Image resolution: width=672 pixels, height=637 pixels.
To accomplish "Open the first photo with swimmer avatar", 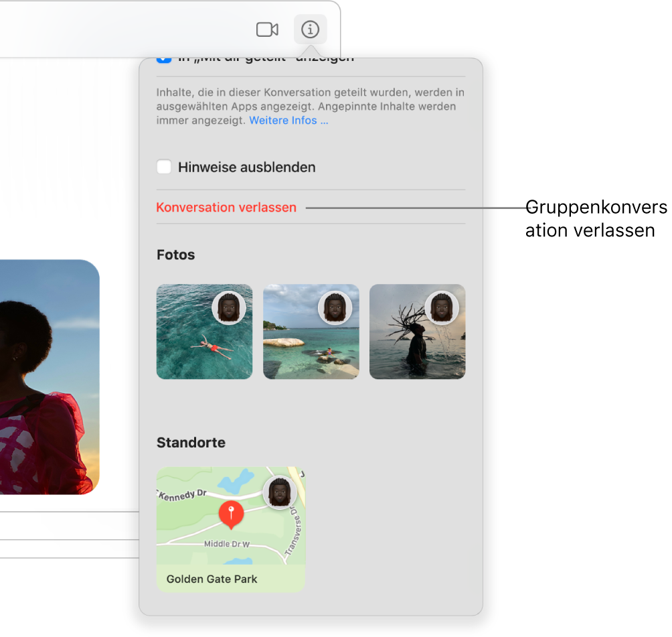I will (x=204, y=331).
